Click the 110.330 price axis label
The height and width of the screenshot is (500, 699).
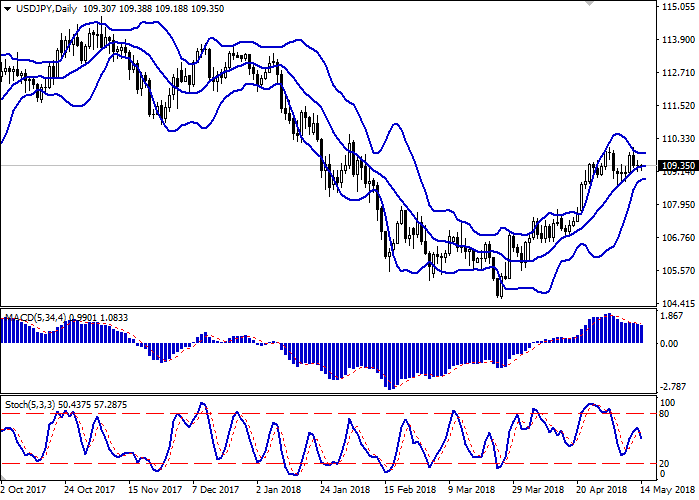click(678, 139)
